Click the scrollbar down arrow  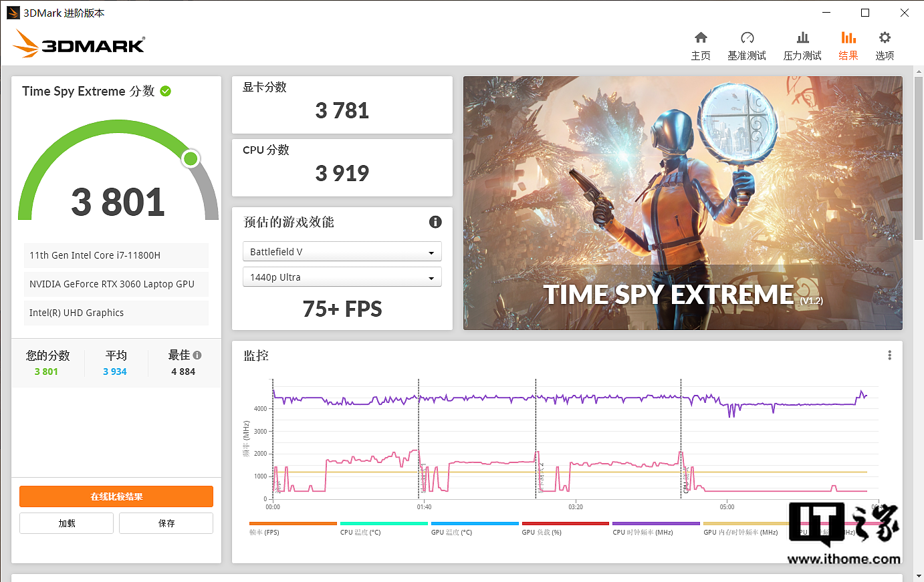(x=919, y=575)
